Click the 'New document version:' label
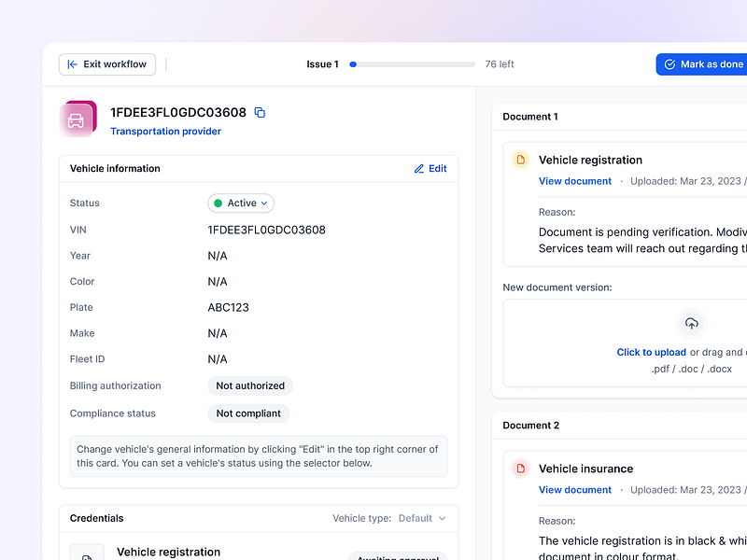Image resolution: width=747 pixels, height=560 pixels. coord(557,287)
